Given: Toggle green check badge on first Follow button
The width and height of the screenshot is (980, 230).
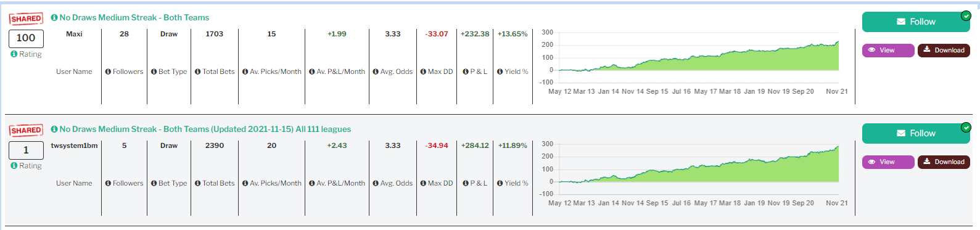Looking at the screenshot, I should (966, 16).
